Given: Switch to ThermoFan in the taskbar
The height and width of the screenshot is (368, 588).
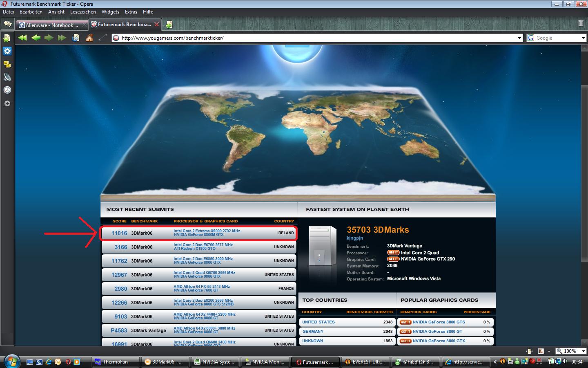Looking at the screenshot, I should [x=116, y=362].
